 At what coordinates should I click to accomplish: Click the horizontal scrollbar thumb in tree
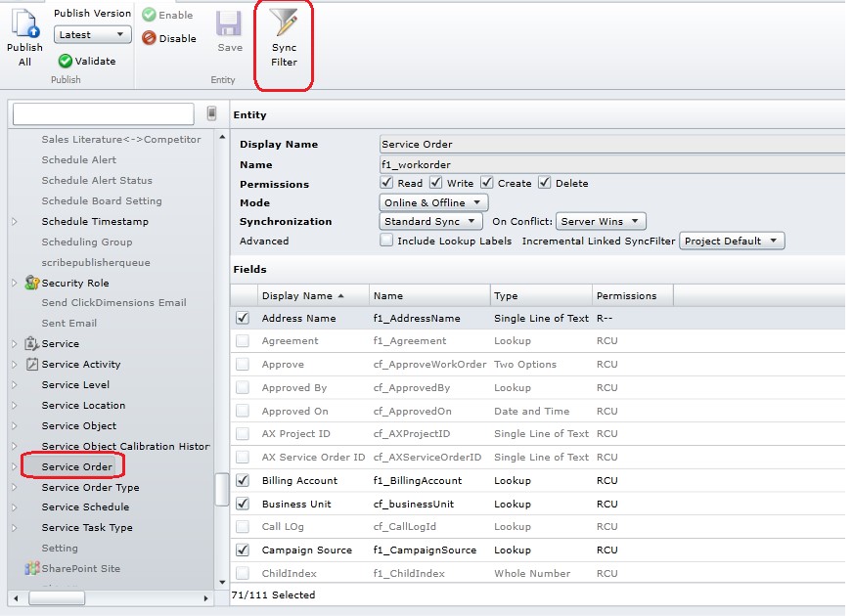coord(57,598)
